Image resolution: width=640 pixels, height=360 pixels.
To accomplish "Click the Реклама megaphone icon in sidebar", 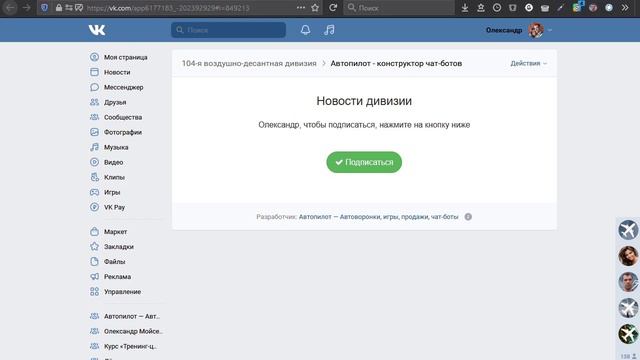I will click(x=94, y=277).
